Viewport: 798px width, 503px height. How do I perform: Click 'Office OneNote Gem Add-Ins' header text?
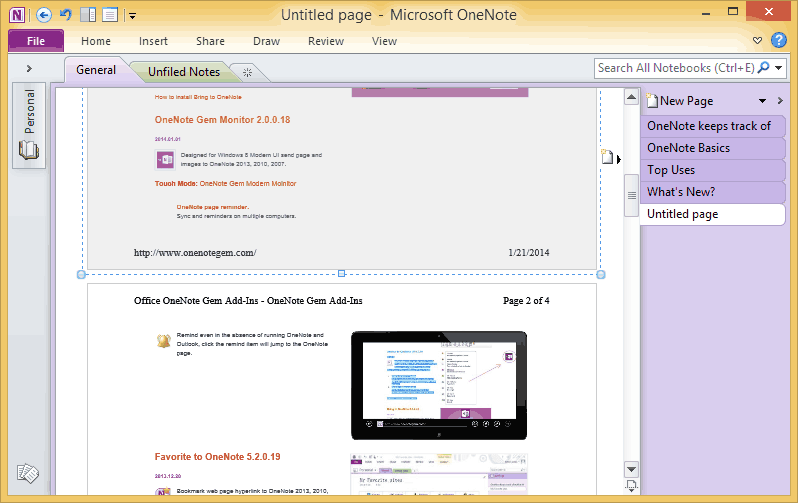196,301
